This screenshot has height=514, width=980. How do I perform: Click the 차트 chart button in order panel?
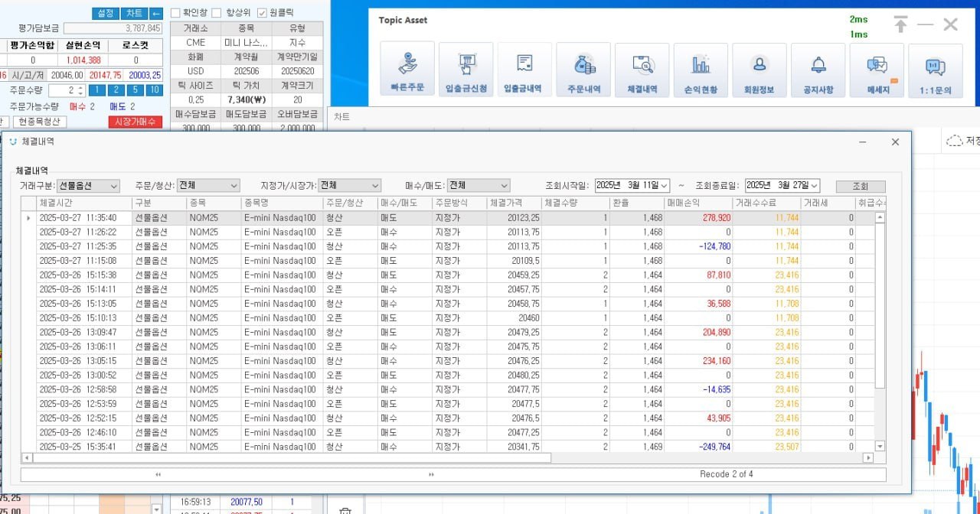134,13
